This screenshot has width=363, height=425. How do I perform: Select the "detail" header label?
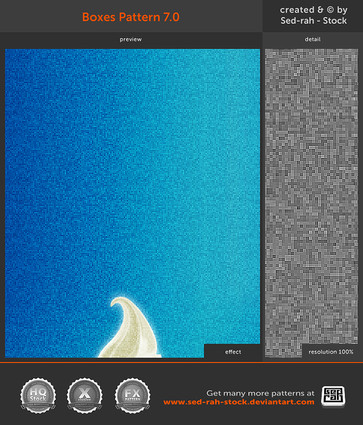tap(312, 39)
